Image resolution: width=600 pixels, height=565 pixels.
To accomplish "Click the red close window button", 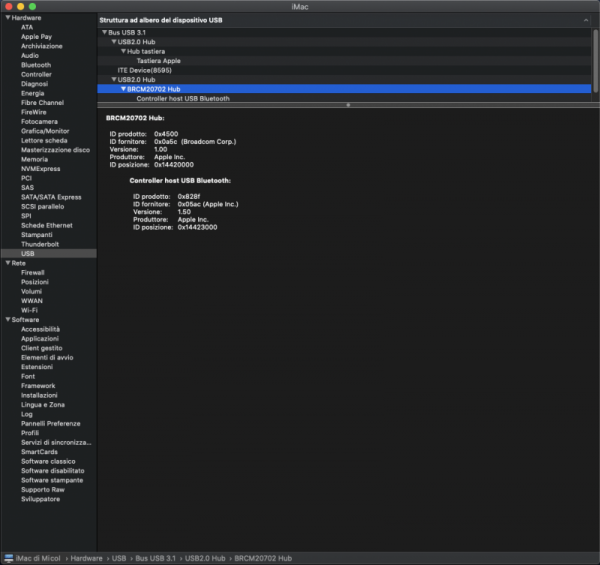I will pyautogui.click(x=8, y=7).
